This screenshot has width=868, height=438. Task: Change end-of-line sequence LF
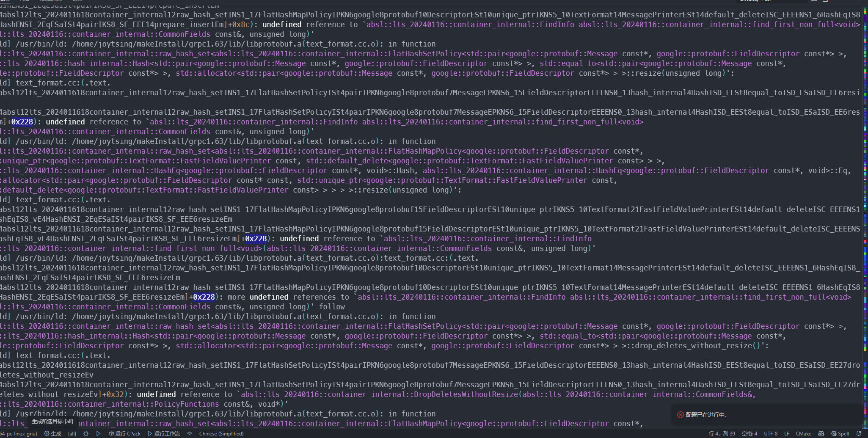786,434
